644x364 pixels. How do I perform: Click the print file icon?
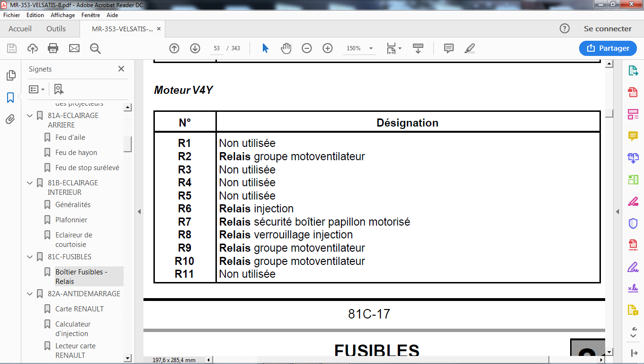pos(53,48)
